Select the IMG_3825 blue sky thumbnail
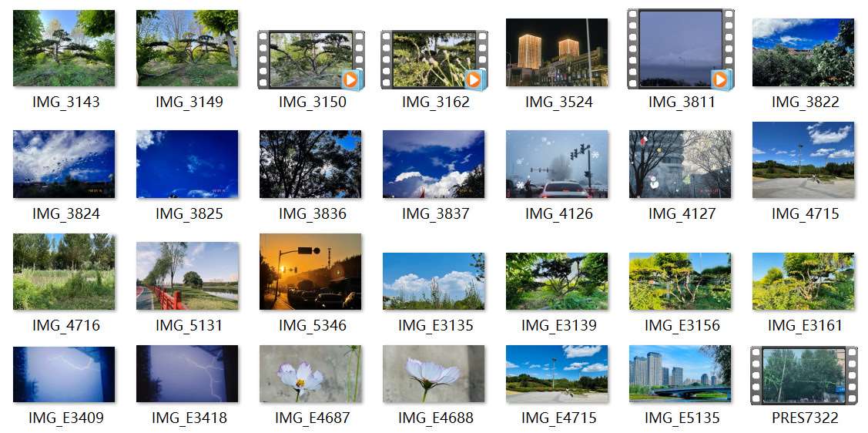Image resolution: width=868 pixels, height=433 pixels. (187, 164)
